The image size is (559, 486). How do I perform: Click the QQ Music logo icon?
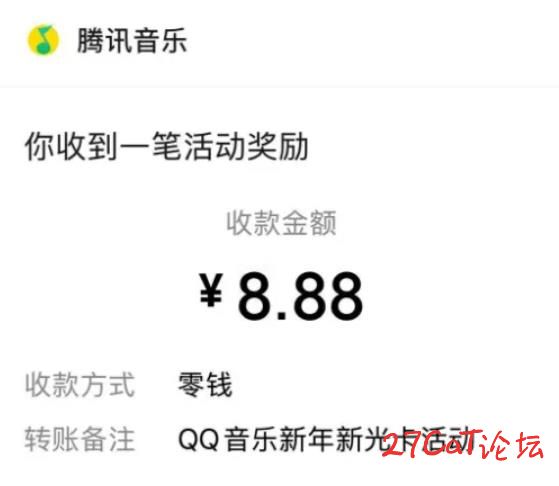click(43, 40)
